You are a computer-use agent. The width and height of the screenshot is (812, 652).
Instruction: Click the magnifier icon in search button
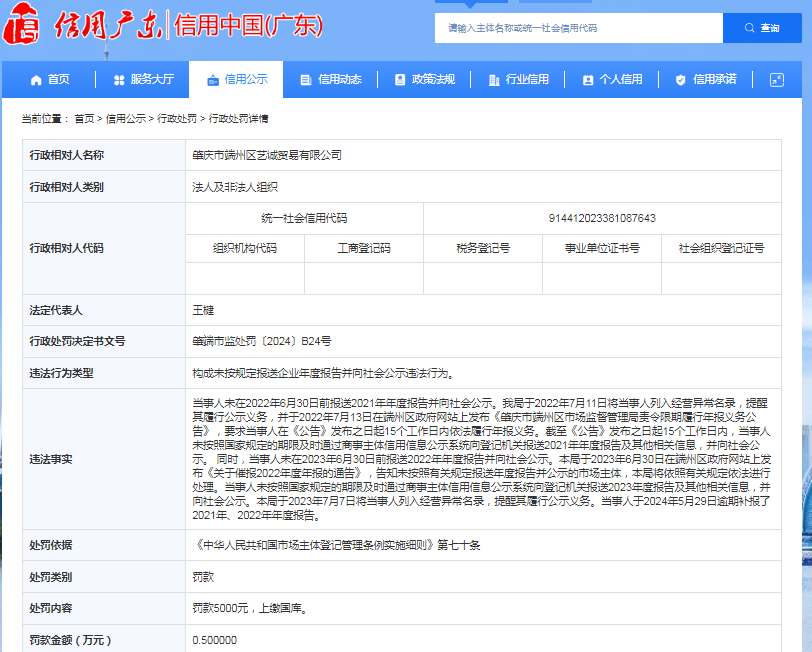749,28
